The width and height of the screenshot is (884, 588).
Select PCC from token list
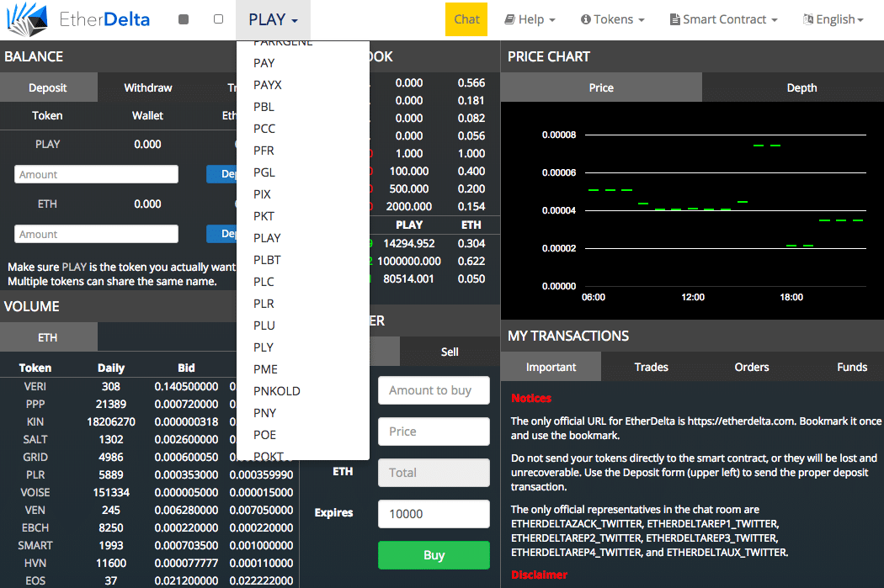(x=303, y=129)
